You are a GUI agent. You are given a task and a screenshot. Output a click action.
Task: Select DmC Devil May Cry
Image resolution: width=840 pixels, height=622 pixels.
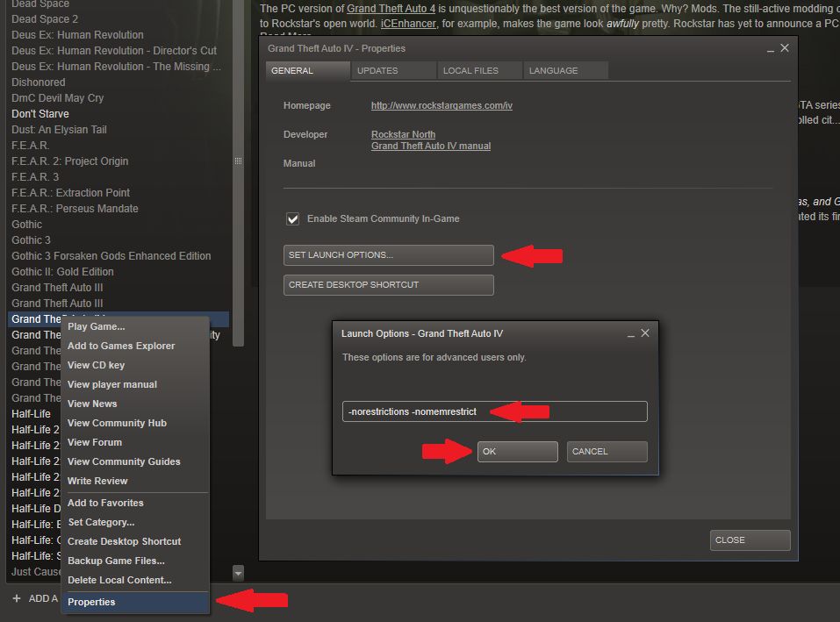point(58,98)
